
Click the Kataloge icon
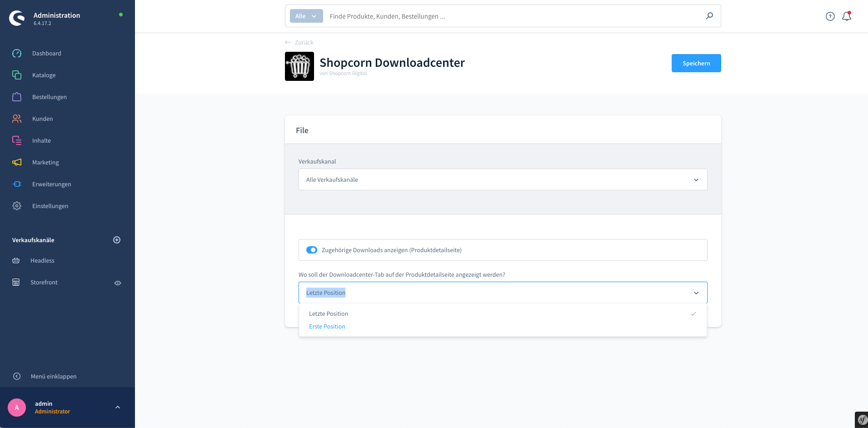coord(17,75)
